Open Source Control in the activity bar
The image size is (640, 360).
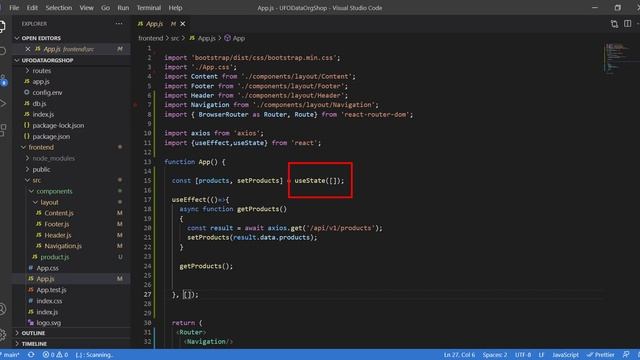point(3,80)
